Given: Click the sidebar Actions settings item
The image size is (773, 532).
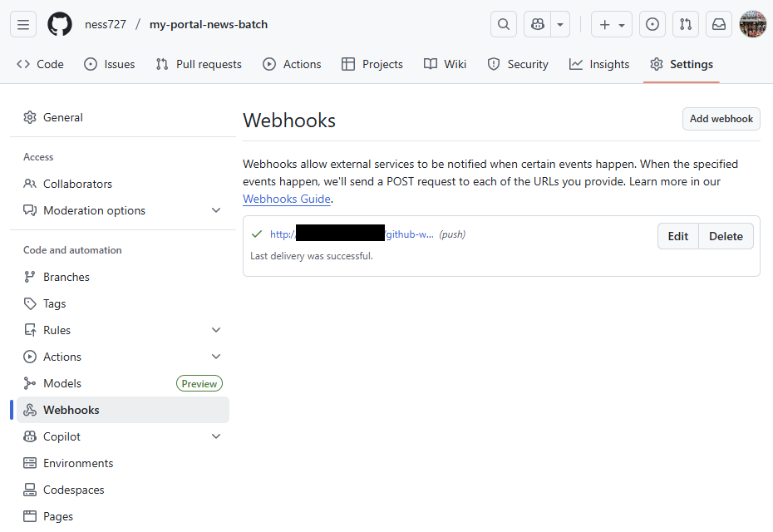Looking at the screenshot, I should pyautogui.click(x=123, y=357).
